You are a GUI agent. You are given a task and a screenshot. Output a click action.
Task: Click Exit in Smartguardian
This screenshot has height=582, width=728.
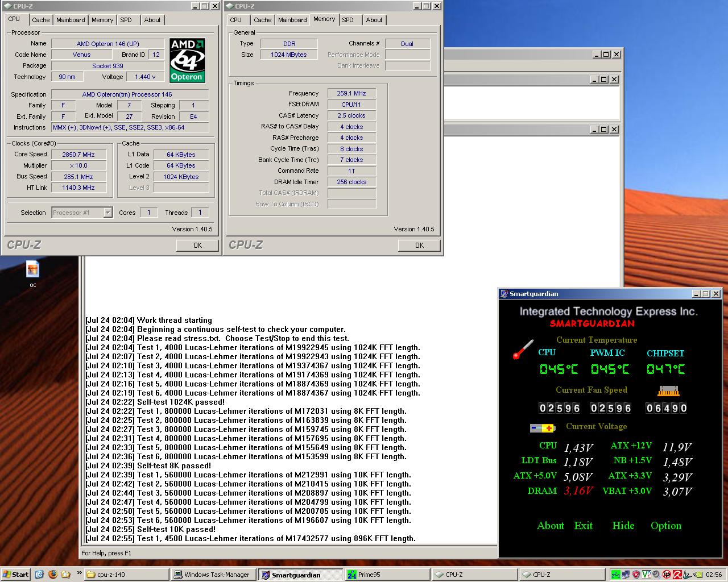[x=584, y=526]
